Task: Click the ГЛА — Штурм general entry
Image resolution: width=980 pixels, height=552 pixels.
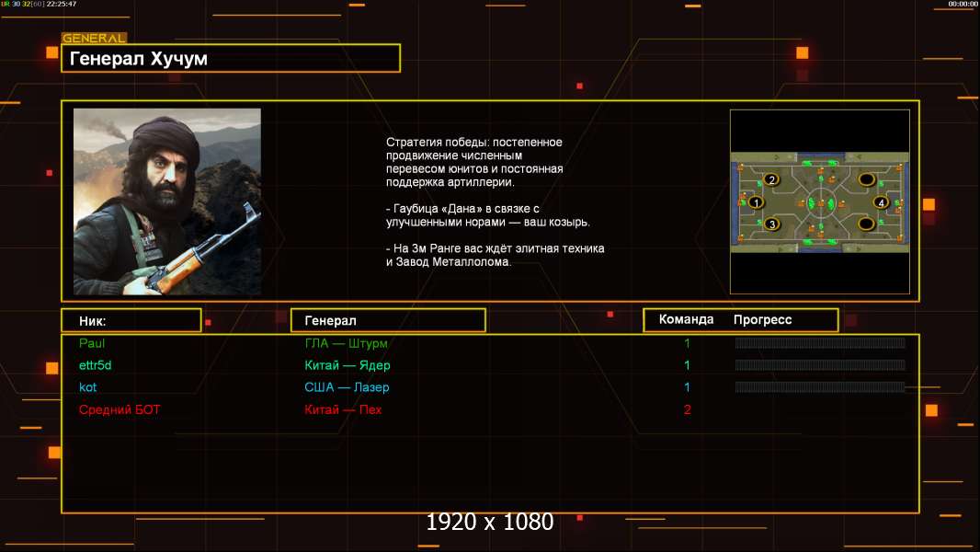Action: click(347, 343)
